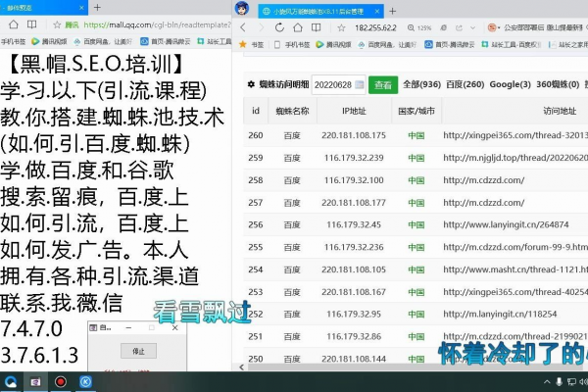Click the microphone tray icon

pyautogui.click(x=559, y=382)
